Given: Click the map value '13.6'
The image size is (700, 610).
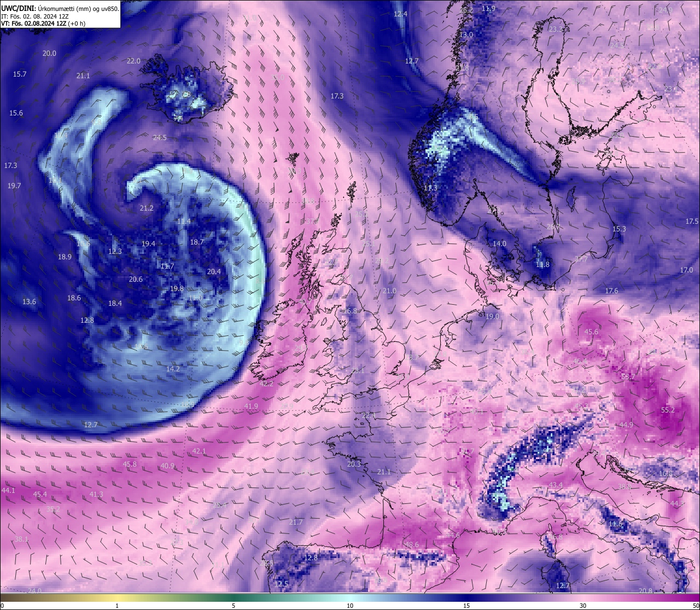Looking at the screenshot, I should pos(29,301).
